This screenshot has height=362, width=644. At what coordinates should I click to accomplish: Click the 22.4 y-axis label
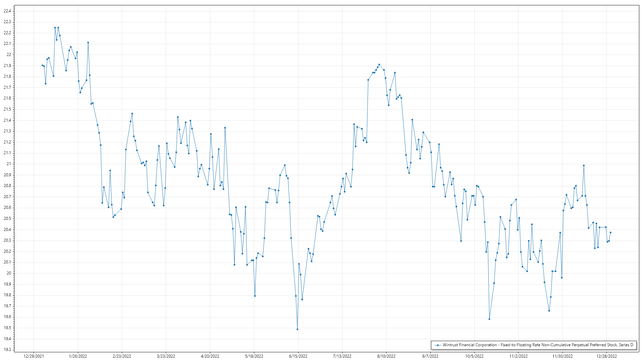click(7, 11)
